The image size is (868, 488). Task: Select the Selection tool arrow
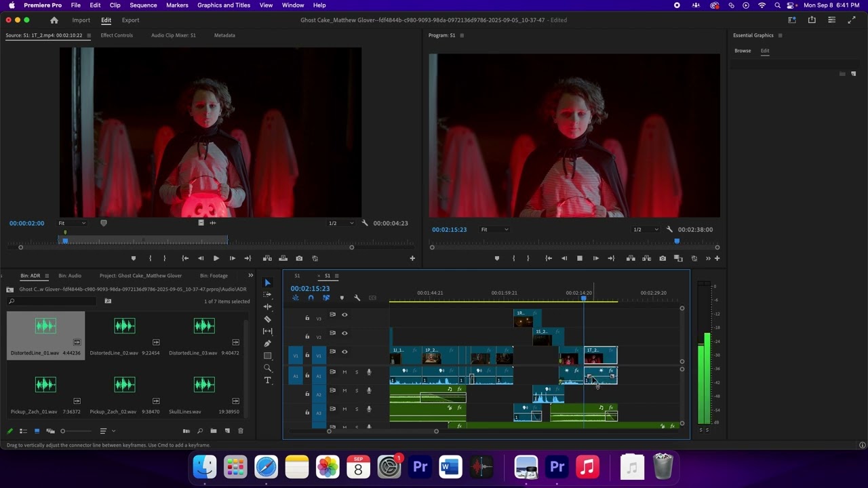(x=267, y=283)
